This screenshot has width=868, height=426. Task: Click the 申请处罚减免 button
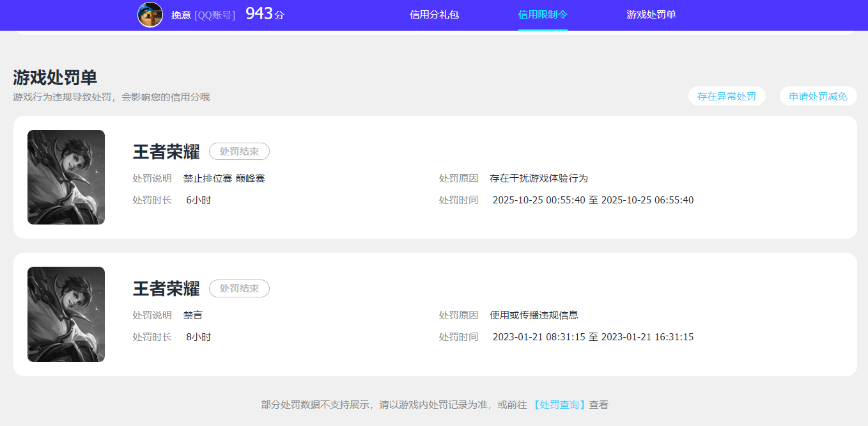818,96
